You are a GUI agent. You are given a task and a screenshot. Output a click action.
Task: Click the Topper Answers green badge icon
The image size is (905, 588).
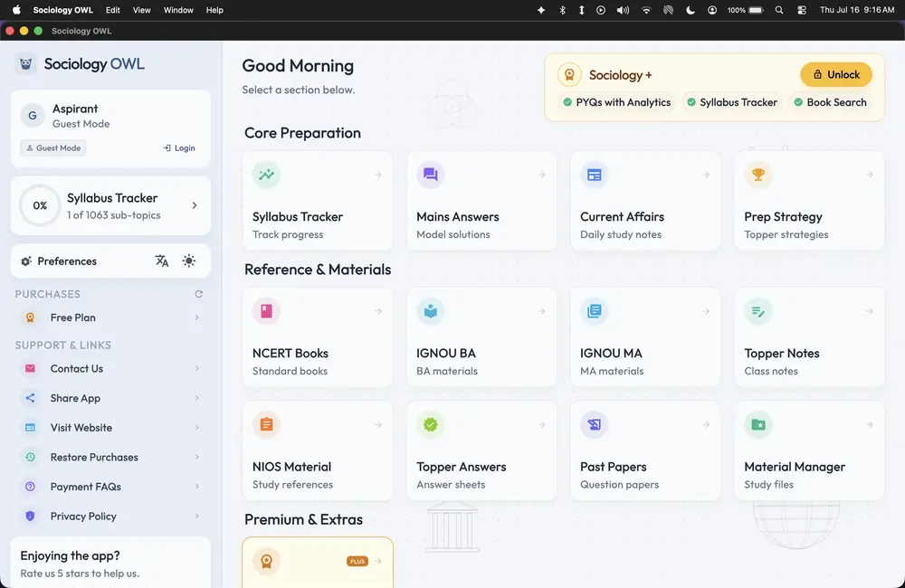(430, 424)
